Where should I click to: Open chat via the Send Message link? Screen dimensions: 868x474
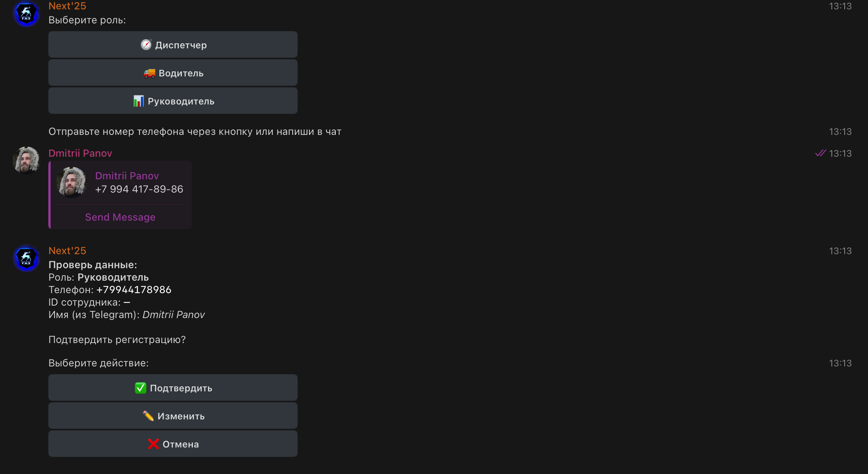[x=120, y=217]
